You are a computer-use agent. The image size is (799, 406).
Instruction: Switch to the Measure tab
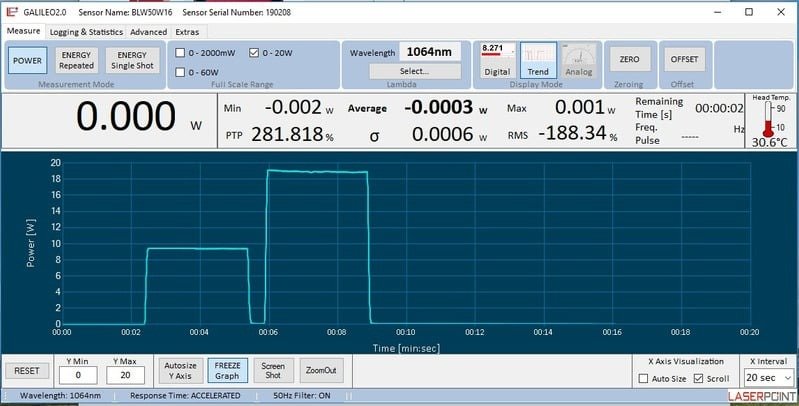point(23,31)
